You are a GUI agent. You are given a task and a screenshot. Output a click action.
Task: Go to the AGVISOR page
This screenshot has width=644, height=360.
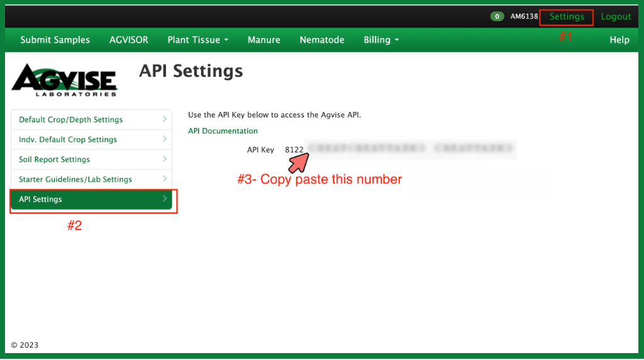coord(128,40)
